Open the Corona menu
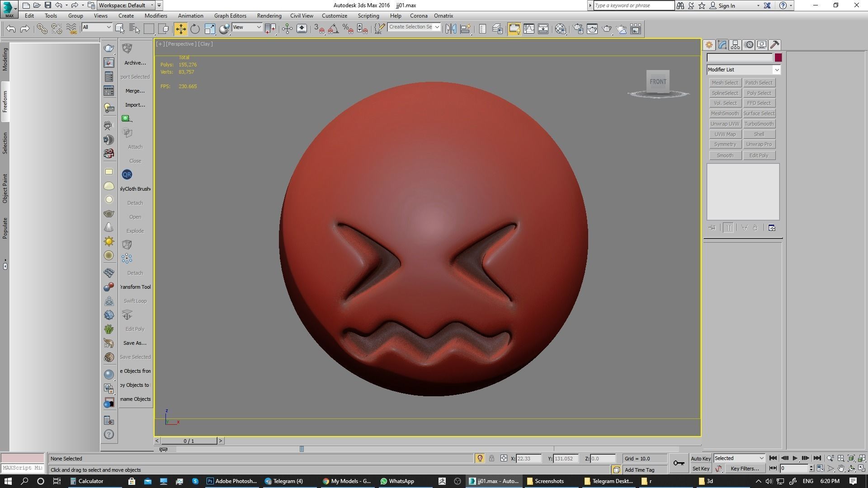Screen dimensions: 868x488 [x=419, y=16]
